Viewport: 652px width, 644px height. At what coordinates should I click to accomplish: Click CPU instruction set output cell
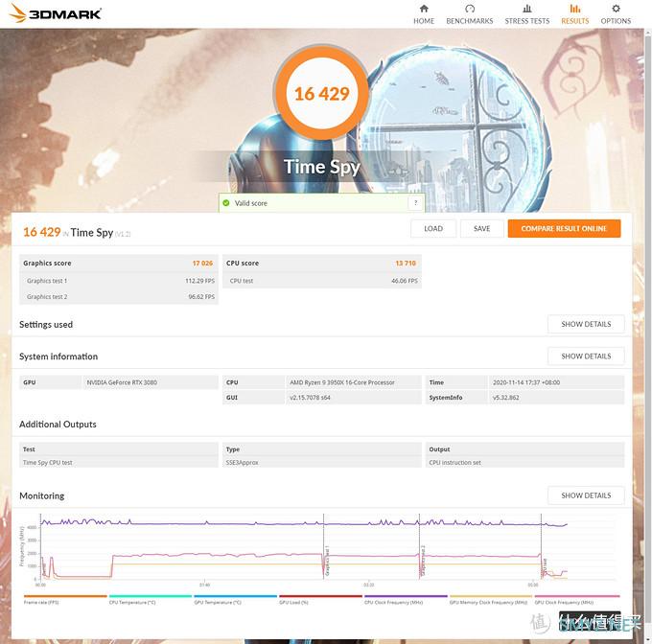click(x=525, y=462)
